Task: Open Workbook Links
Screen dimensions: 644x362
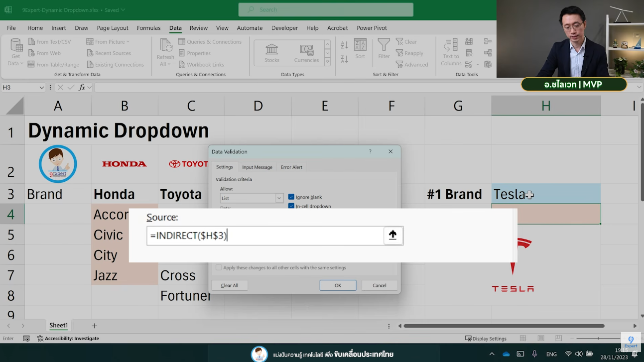Action: pyautogui.click(x=201, y=65)
